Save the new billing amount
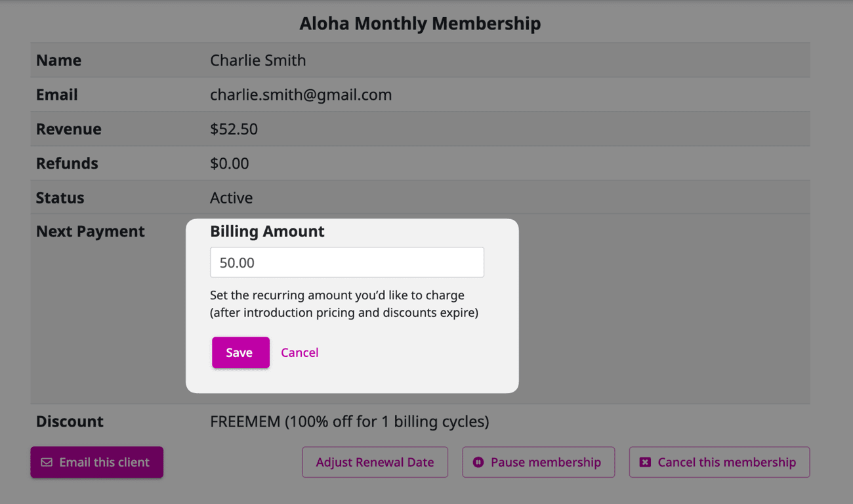 (240, 352)
